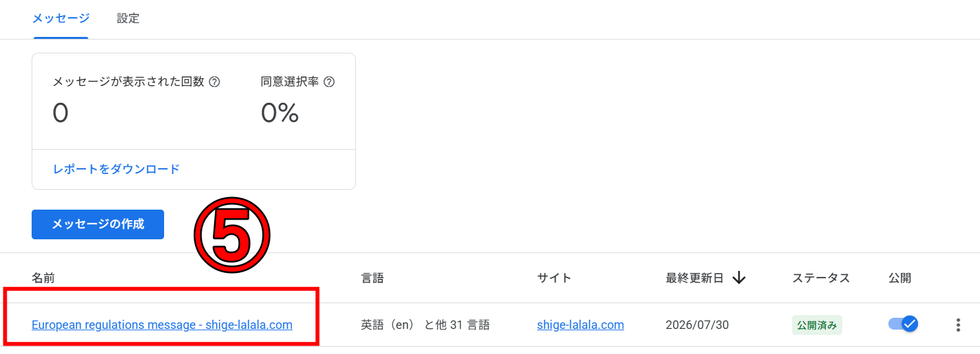The width and height of the screenshot is (980, 354).
Task: Sort by 最終更新日 column header
Action: pyautogui.click(x=695, y=278)
